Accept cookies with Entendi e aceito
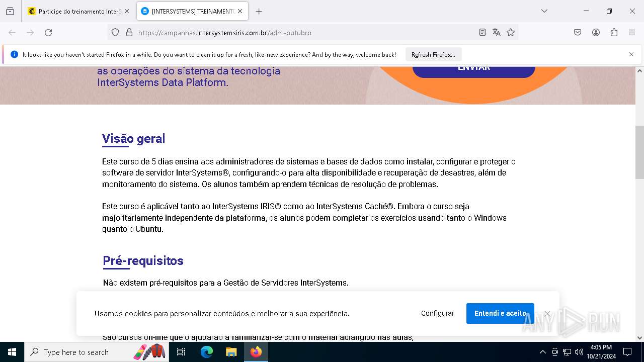Viewport: 644px width, 362px height. 500,313
